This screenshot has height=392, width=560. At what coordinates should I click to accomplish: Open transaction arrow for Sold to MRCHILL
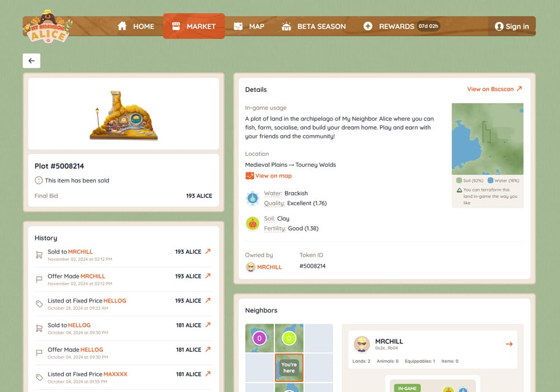(x=208, y=251)
